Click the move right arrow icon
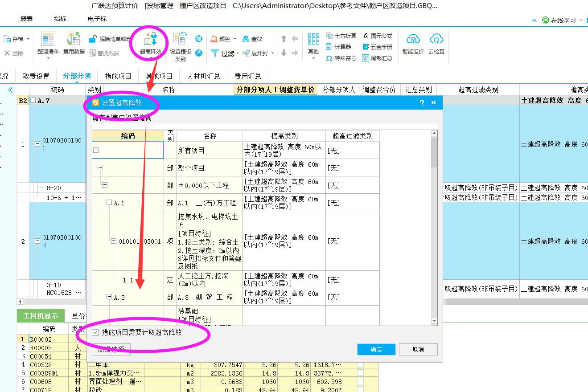 [295, 53]
